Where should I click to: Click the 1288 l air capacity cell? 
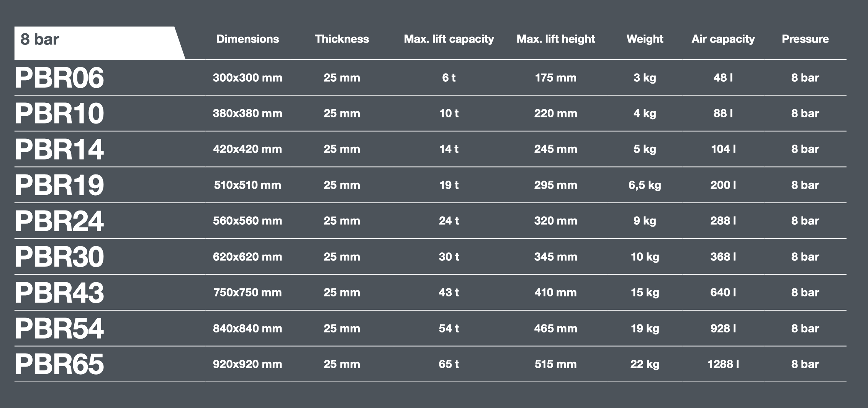723,364
